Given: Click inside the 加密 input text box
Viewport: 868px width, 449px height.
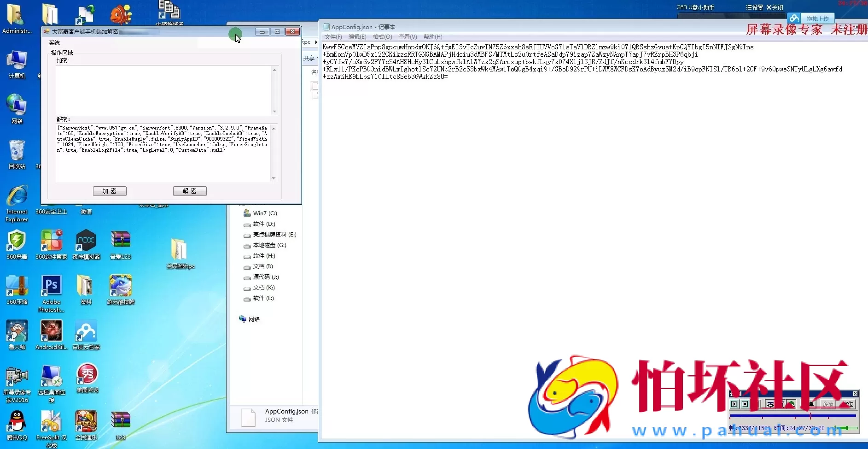Looking at the screenshot, I should [163, 90].
